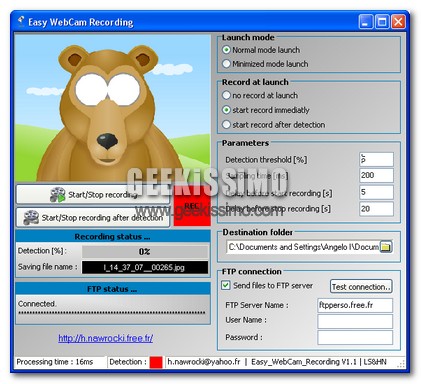Click Delay before start recording field
The width and height of the screenshot is (421, 384).
point(376,192)
